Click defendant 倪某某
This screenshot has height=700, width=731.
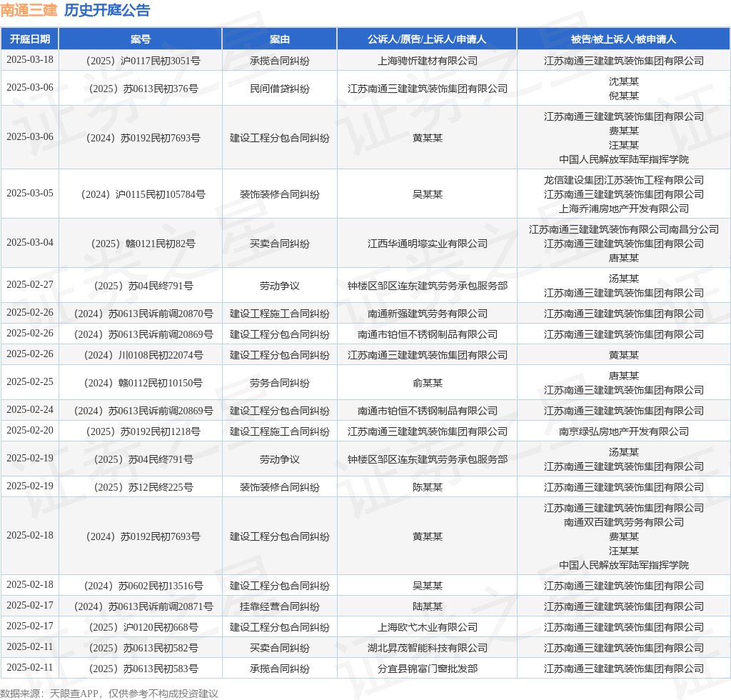coord(624,96)
